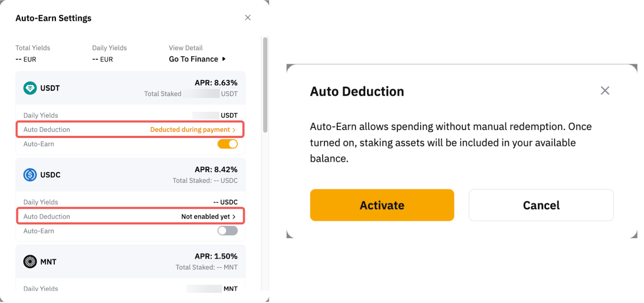Close the Auto Deduction dialog
This screenshot has height=303, width=644.
point(605,91)
